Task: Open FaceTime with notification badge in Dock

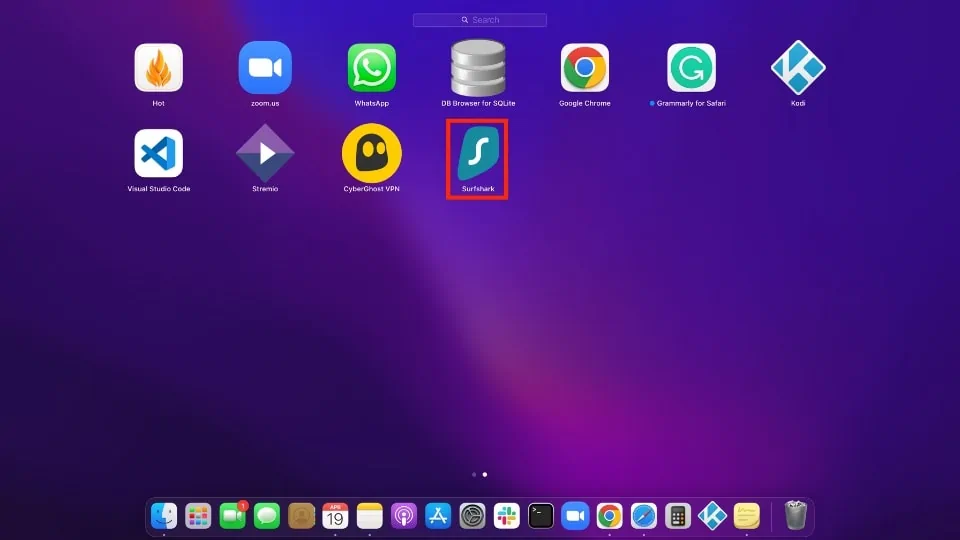Action: tap(233, 516)
